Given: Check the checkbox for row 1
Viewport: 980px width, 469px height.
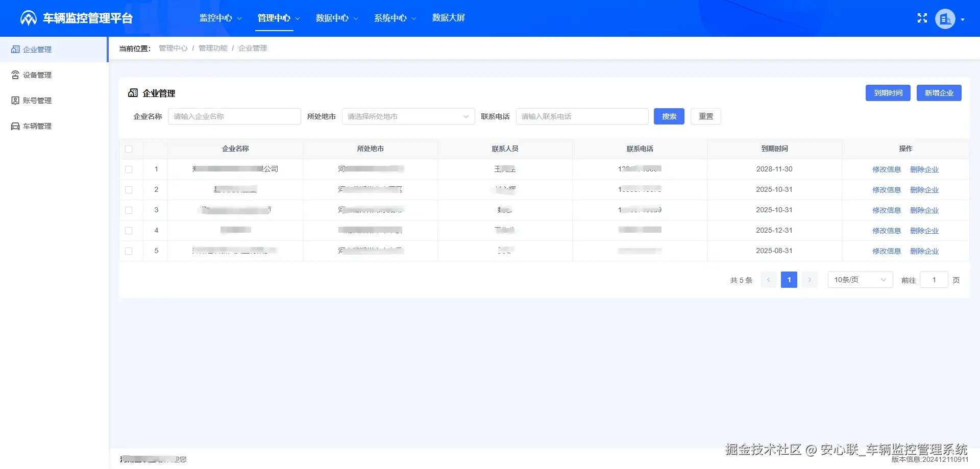Looking at the screenshot, I should tap(129, 169).
